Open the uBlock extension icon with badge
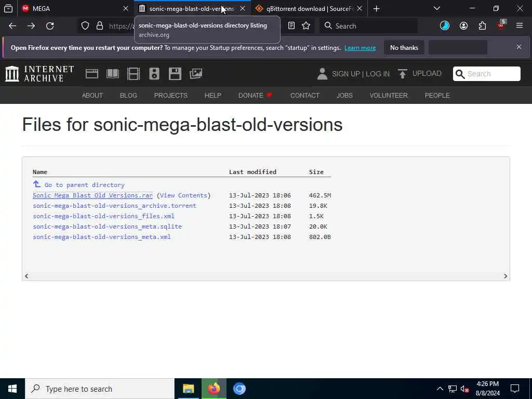The height and width of the screenshot is (399, 532). coord(501,25)
